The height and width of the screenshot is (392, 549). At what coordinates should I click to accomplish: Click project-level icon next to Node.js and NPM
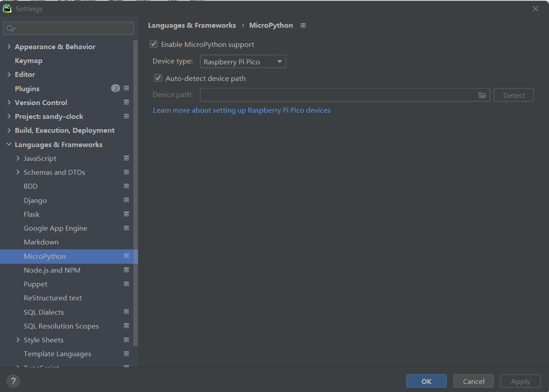(x=126, y=270)
